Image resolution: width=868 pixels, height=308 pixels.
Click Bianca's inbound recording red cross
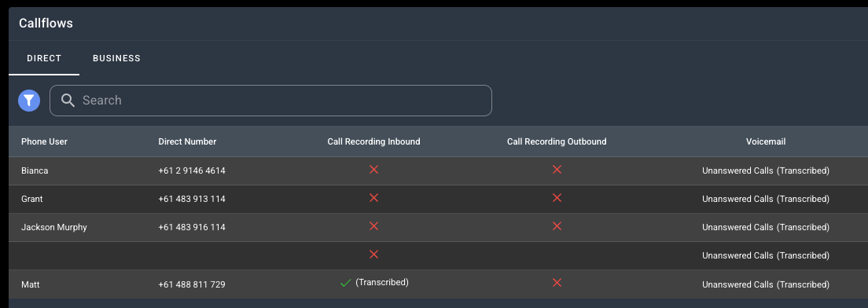click(373, 170)
